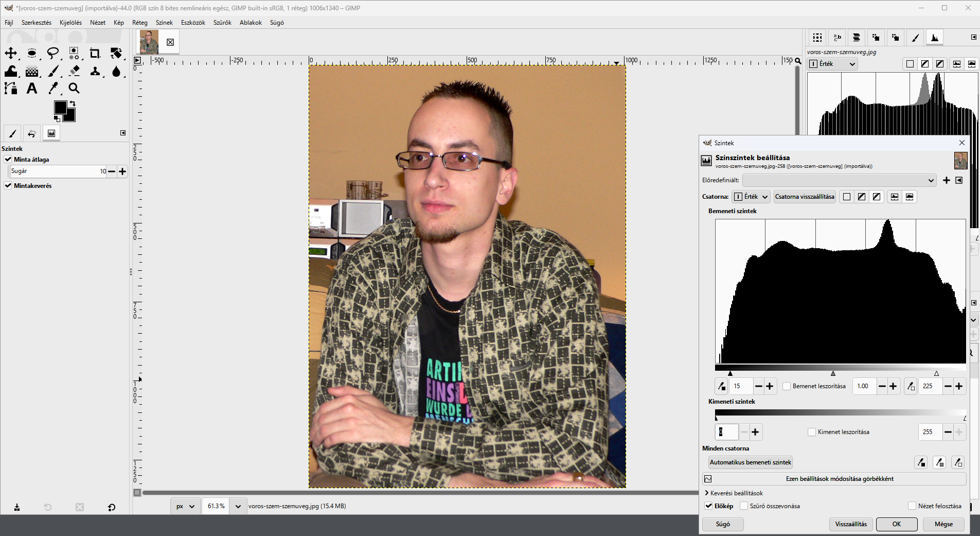980x536 pixels.
Task: Pick black point for input levels
Action: (x=721, y=386)
